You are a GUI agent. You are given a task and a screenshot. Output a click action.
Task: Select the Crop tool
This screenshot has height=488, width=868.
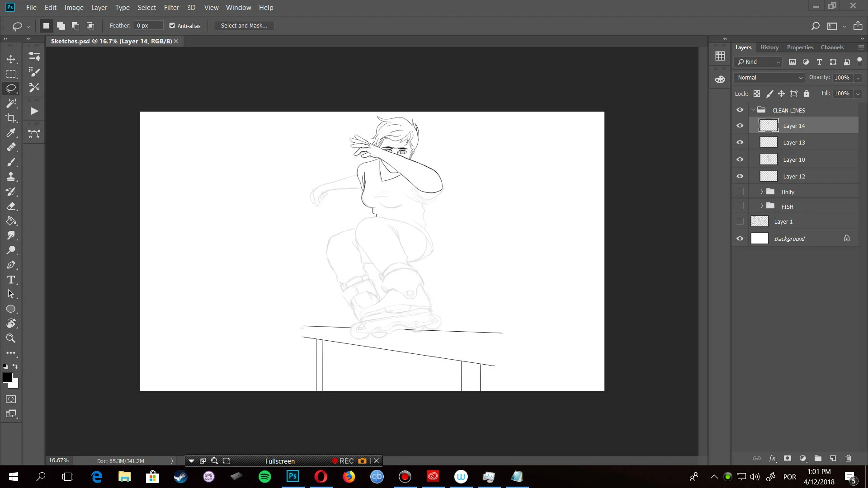click(11, 118)
